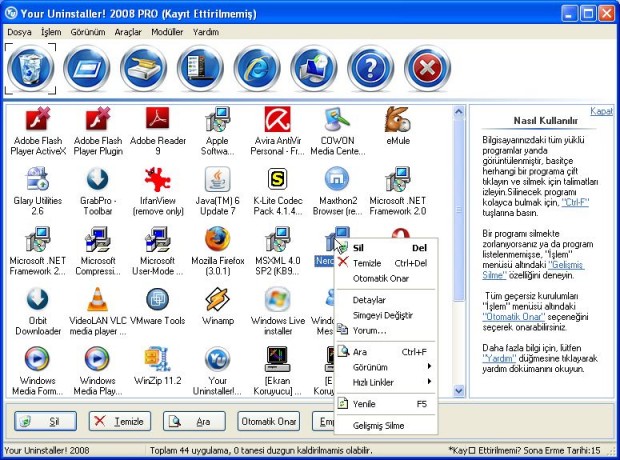Image resolution: width=620 pixels, height=460 pixels.
Task: Select Adobe Reader 9 program icon
Action: coord(158,131)
